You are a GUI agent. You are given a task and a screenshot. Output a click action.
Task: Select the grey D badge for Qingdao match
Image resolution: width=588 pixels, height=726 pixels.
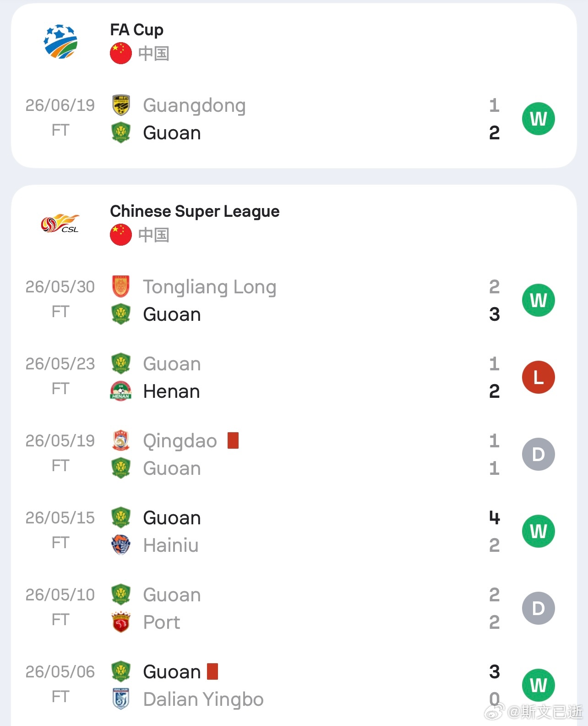pyautogui.click(x=539, y=454)
